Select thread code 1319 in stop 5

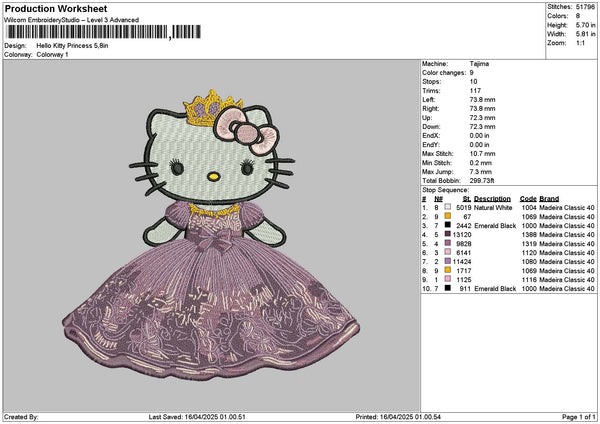coord(529,244)
